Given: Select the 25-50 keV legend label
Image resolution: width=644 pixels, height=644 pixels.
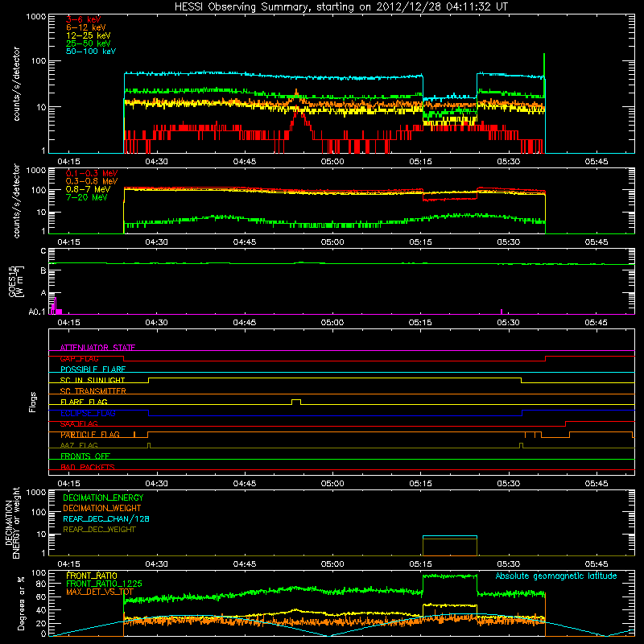Looking at the screenshot, I should [x=89, y=43].
